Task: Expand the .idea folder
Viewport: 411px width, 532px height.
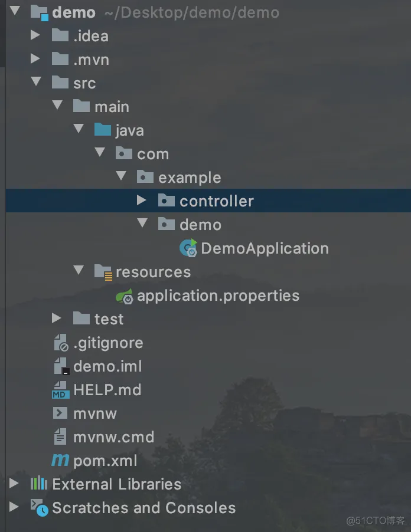Action: click(x=35, y=36)
